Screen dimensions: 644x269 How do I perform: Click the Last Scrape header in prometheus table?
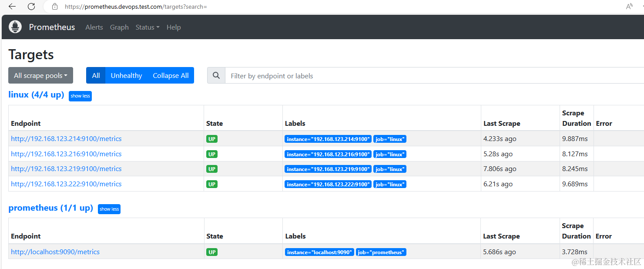pos(501,236)
